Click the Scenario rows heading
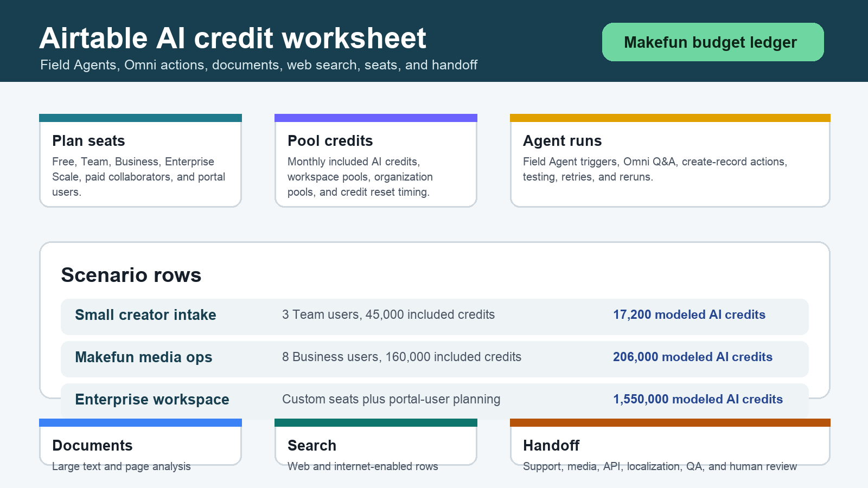Viewport: 868px width, 488px height. click(x=131, y=275)
